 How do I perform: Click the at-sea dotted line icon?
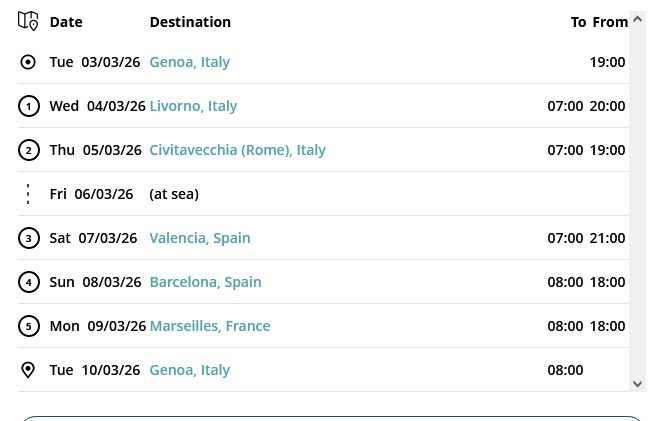pyautogui.click(x=28, y=194)
